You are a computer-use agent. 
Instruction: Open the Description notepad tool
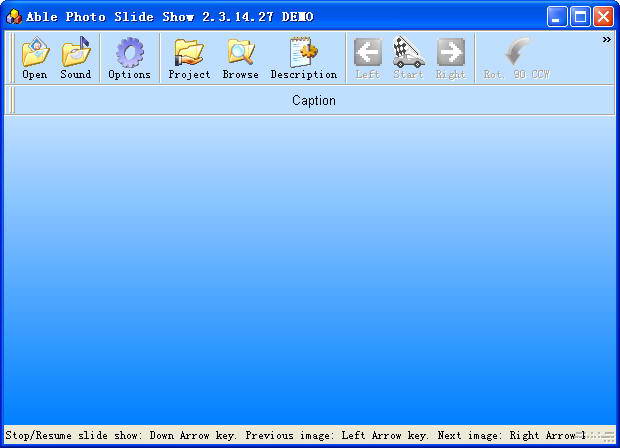304,58
